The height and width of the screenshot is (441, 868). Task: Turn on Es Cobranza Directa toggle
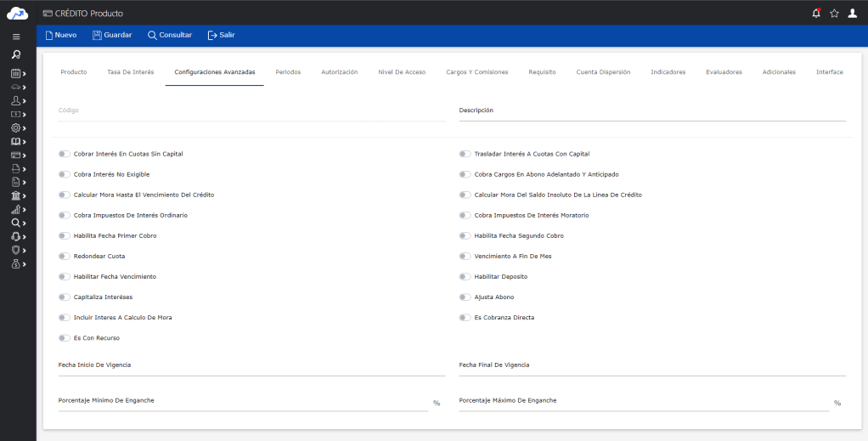point(465,318)
